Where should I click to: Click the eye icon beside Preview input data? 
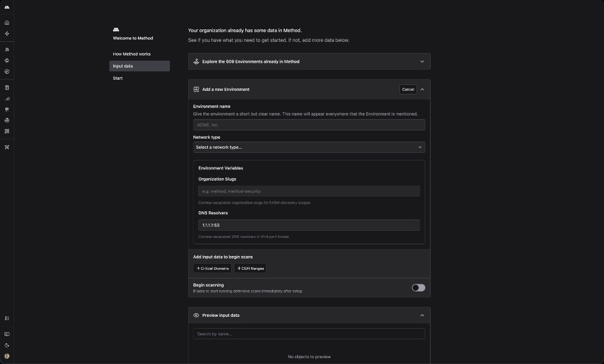tap(196, 316)
